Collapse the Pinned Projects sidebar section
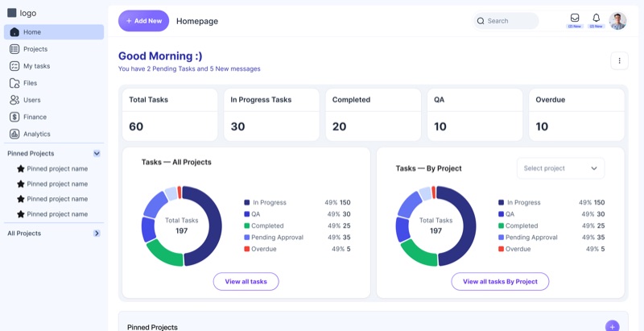This screenshot has width=644, height=331. 97,154
